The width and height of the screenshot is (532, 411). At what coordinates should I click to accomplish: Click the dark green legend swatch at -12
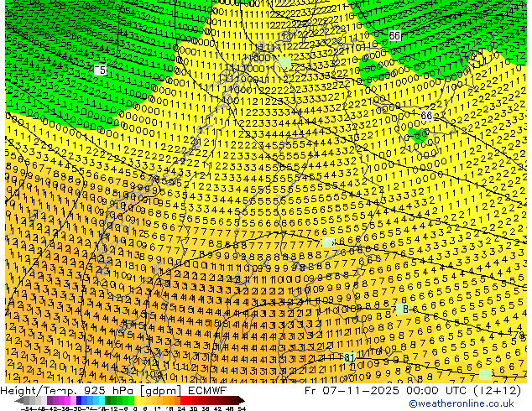tap(107, 400)
